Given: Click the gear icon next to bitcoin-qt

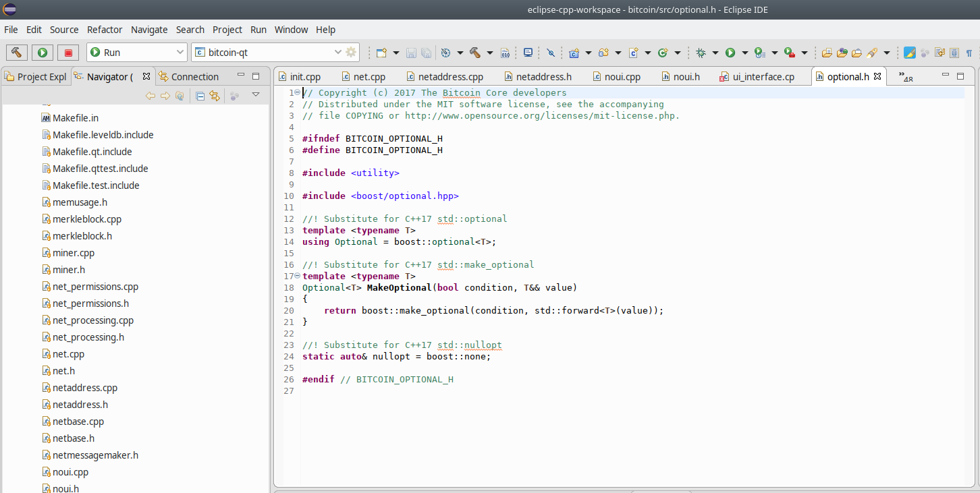Looking at the screenshot, I should point(351,53).
